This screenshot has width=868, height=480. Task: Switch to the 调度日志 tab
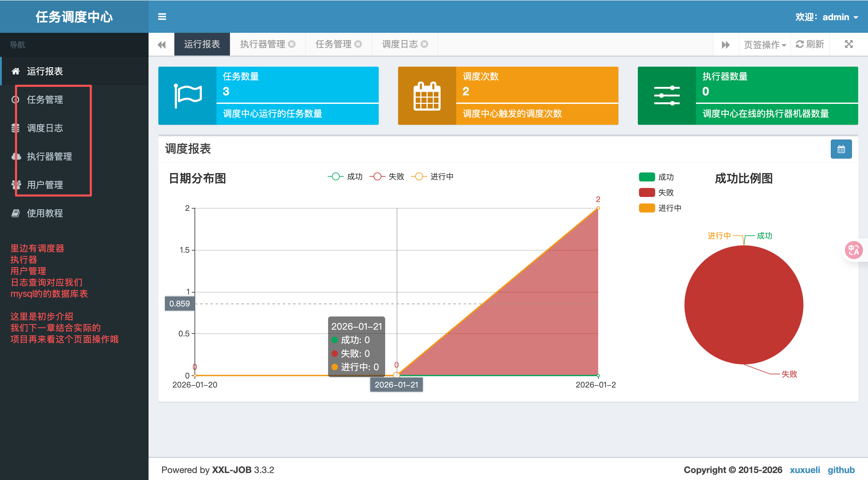click(400, 44)
